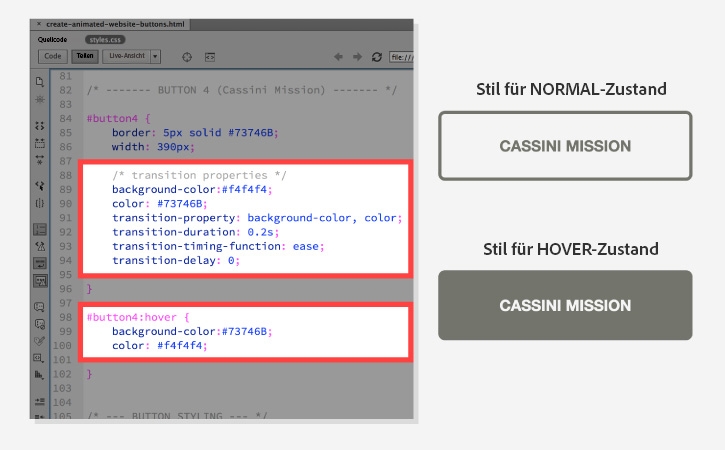The width and height of the screenshot is (725, 450).
Task: Click the Wrap Tag pencil icon
Action: [x=40, y=341]
